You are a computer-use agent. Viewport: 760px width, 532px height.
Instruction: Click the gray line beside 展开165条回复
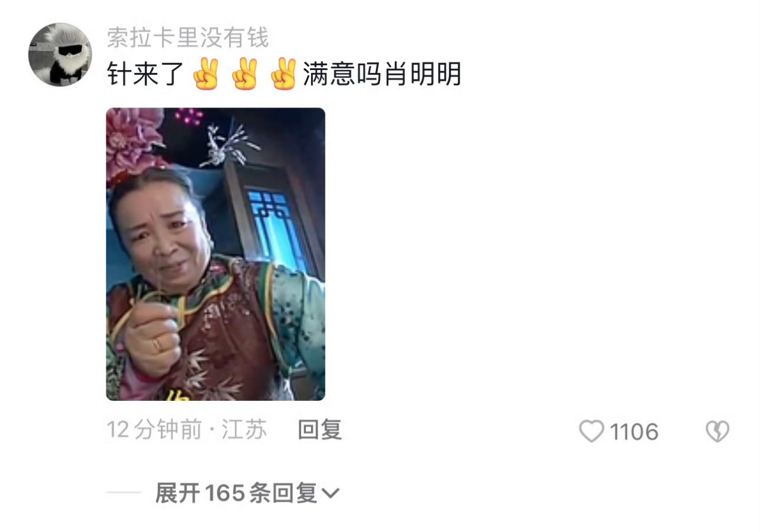123,493
